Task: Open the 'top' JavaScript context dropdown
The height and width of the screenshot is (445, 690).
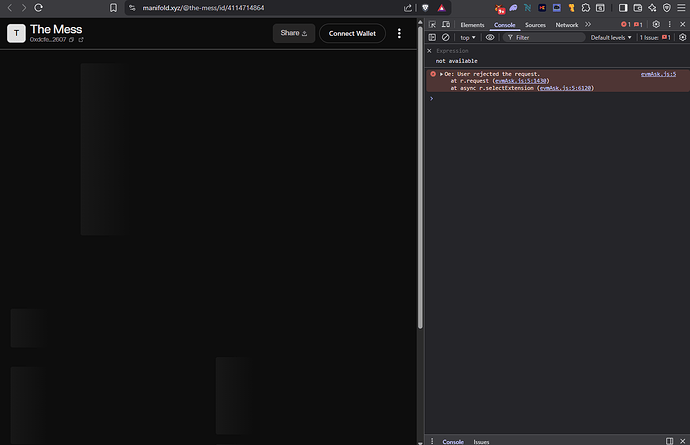Action: (x=468, y=37)
